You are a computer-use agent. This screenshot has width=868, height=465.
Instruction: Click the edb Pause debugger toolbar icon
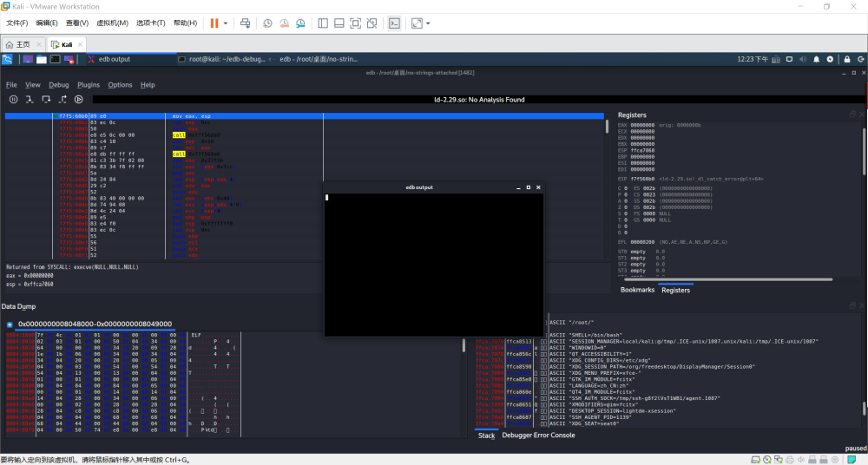click(13, 100)
